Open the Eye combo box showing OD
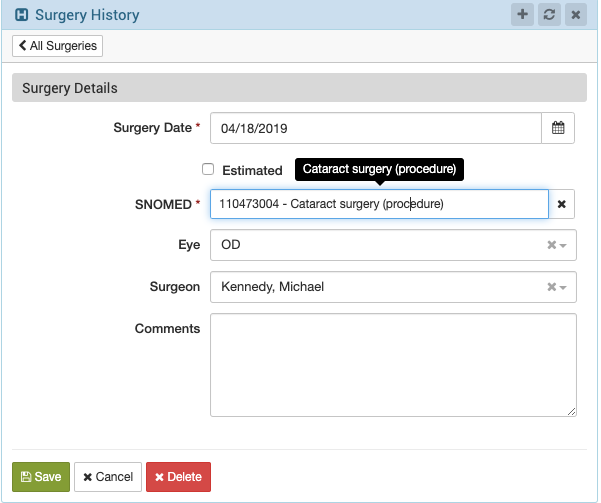This screenshot has width=601, height=503. pos(393,245)
